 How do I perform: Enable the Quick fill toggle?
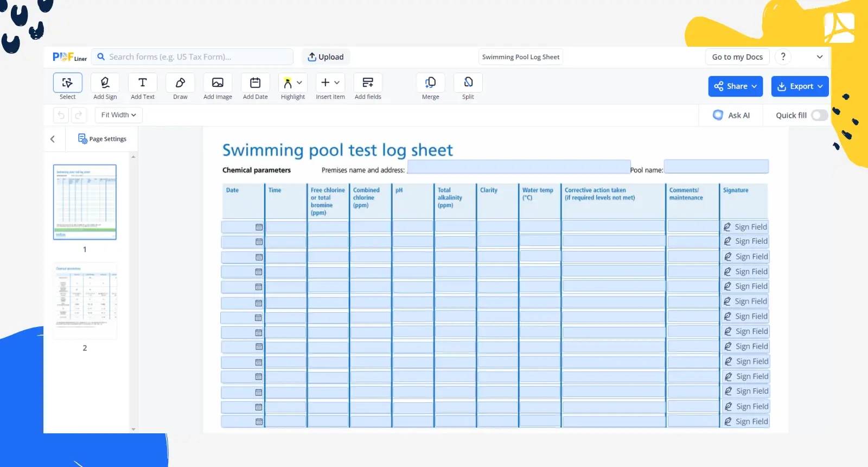[819, 115]
